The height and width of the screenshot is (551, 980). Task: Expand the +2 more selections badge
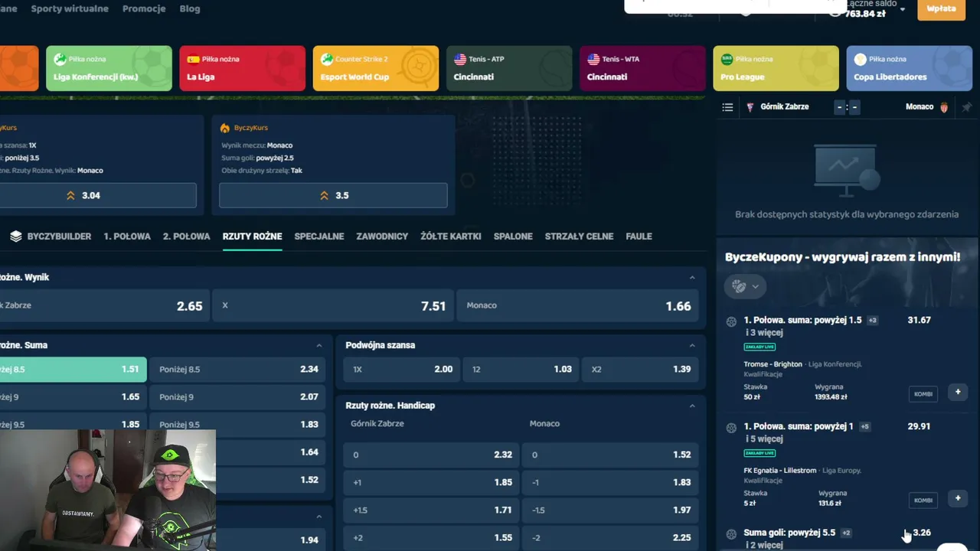point(846,533)
